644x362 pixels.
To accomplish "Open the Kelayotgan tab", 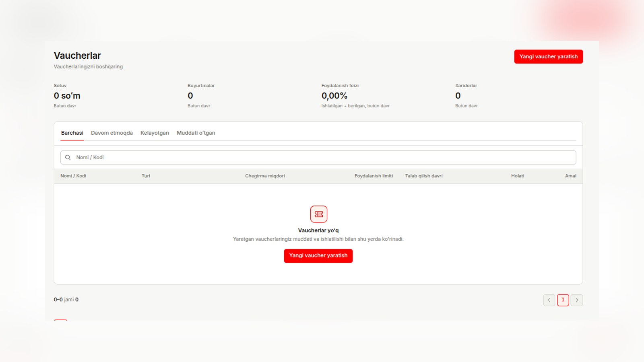I will pos(155,133).
